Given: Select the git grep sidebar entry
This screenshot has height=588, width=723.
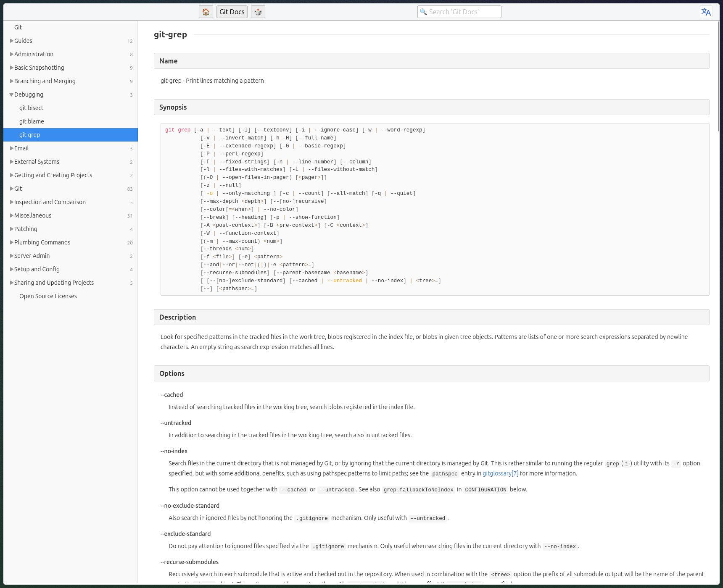Looking at the screenshot, I should 71,135.
